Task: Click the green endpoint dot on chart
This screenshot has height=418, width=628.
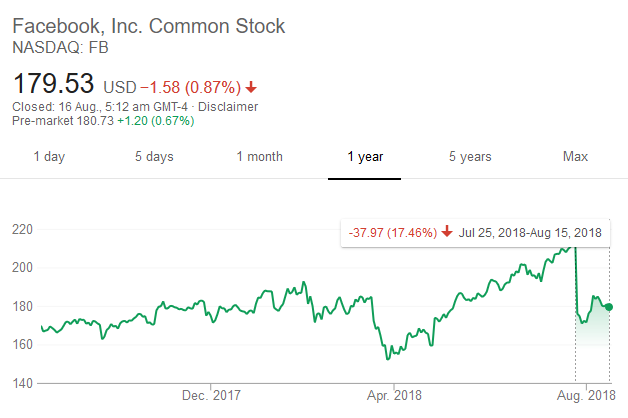Action: (x=609, y=307)
